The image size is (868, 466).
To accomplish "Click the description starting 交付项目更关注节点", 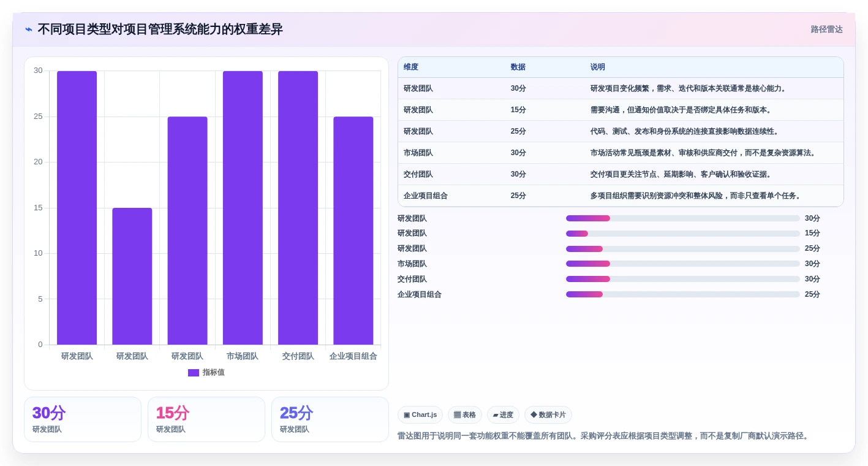I will click(x=681, y=174).
